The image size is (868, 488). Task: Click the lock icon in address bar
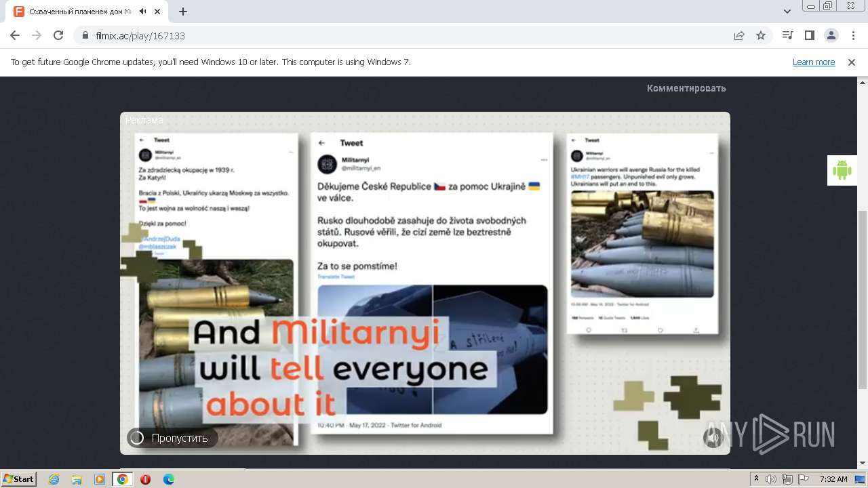click(85, 35)
